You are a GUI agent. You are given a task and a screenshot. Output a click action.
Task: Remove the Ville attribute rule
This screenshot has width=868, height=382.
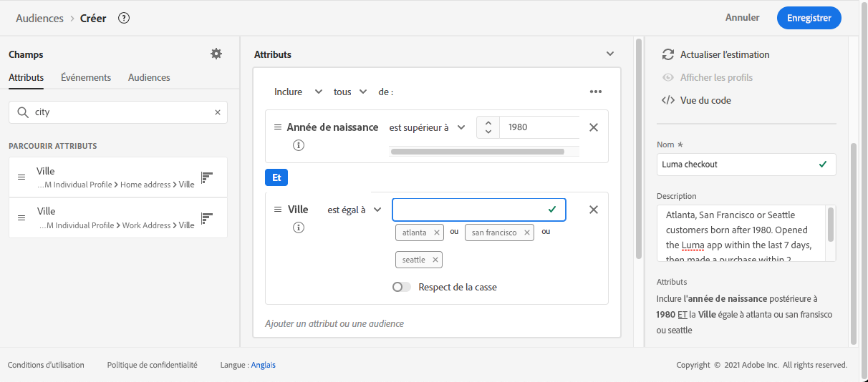593,210
